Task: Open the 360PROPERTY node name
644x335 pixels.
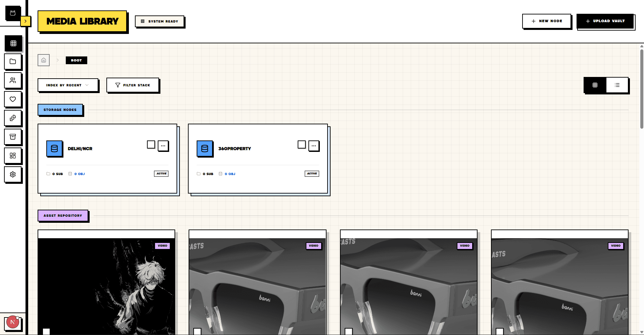Action: [235, 149]
